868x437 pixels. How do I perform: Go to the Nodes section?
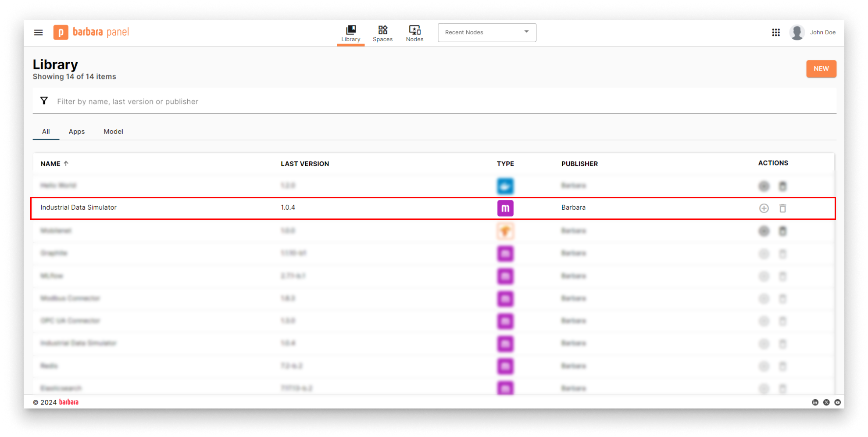pos(414,33)
